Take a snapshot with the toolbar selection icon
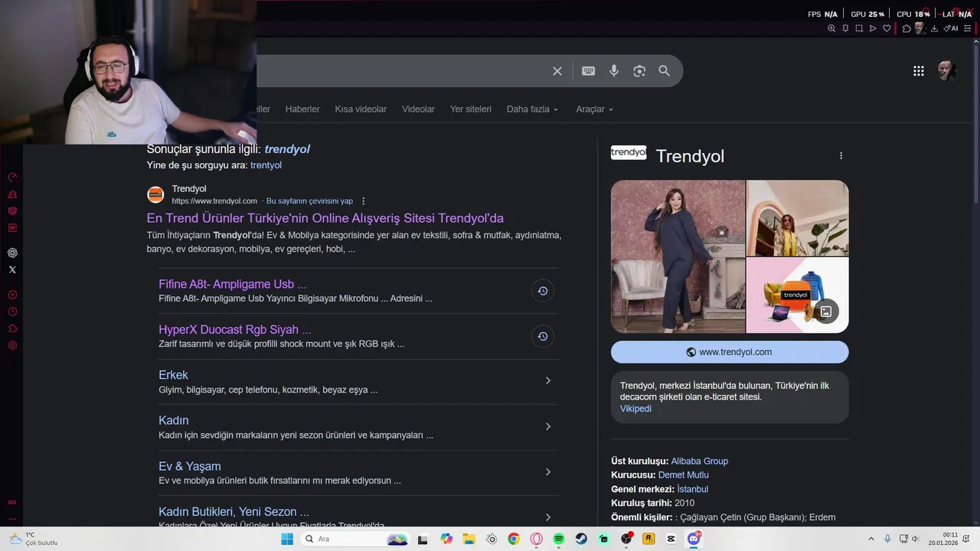 [x=859, y=28]
